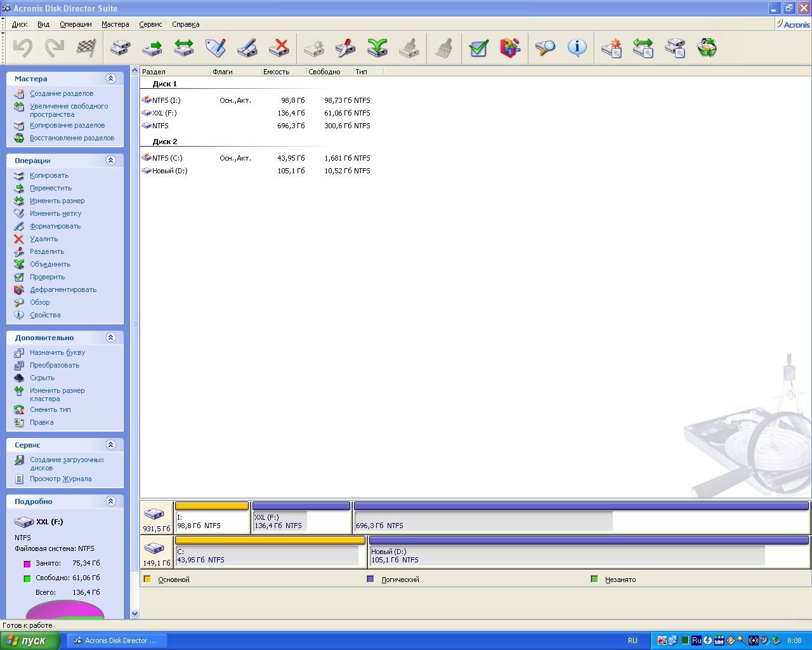Viewport: 812px width, 650px height.
Task: Select the C: 43,95 Гб block in disk map
Action: [x=270, y=552]
